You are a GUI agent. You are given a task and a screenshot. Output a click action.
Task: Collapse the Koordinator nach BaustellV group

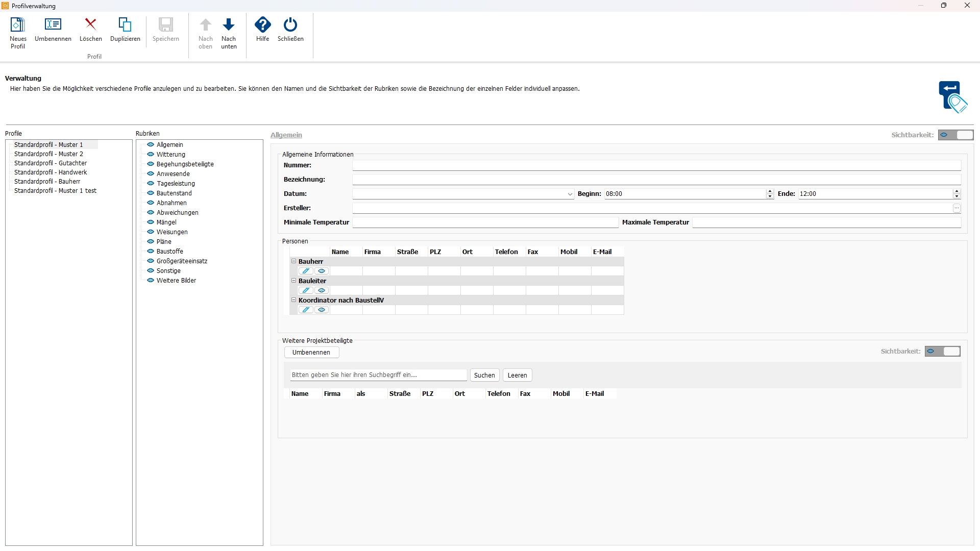[x=294, y=300]
